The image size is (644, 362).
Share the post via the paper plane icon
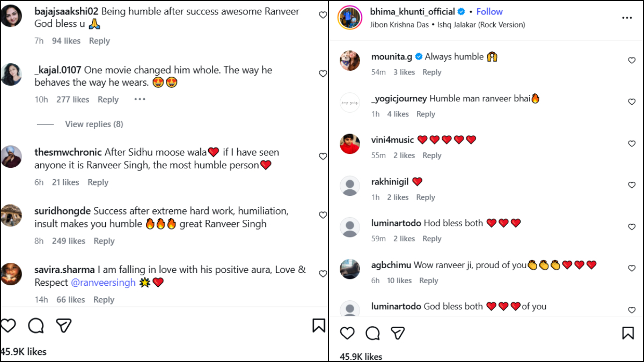[x=63, y=326]
